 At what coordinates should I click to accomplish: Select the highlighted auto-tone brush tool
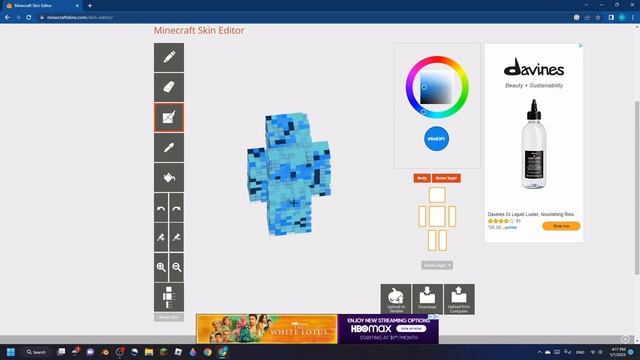[x=169, y=118]
